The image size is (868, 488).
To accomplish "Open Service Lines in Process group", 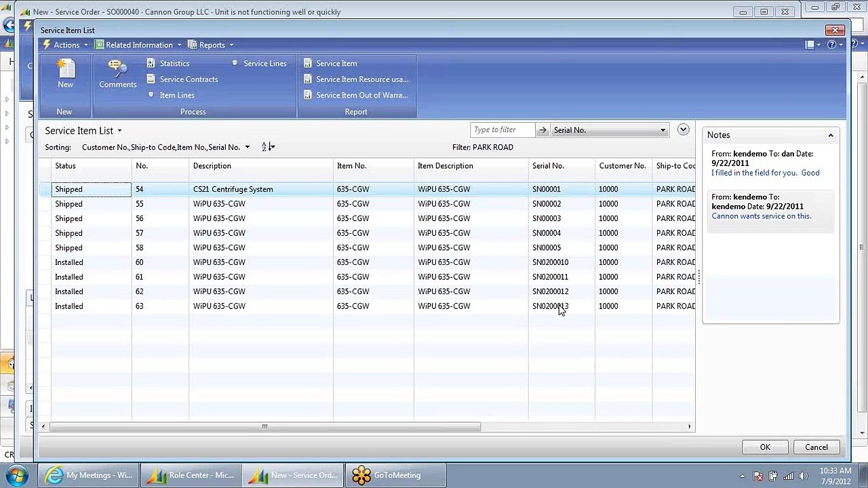I will click(x=259, y=63).
